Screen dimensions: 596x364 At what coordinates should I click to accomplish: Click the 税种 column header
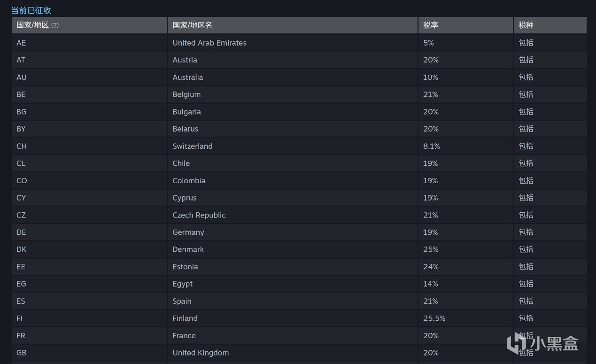click(526, 25)
